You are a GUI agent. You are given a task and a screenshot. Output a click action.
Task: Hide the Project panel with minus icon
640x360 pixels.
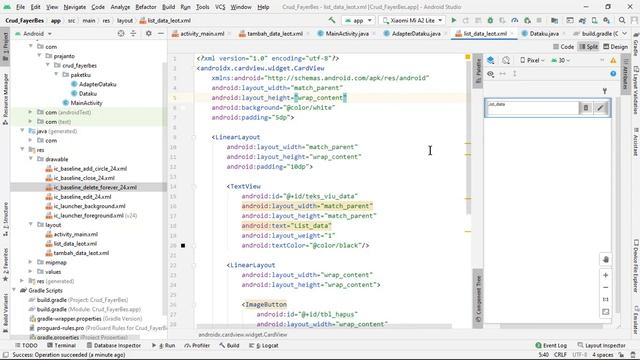[161, 33]
